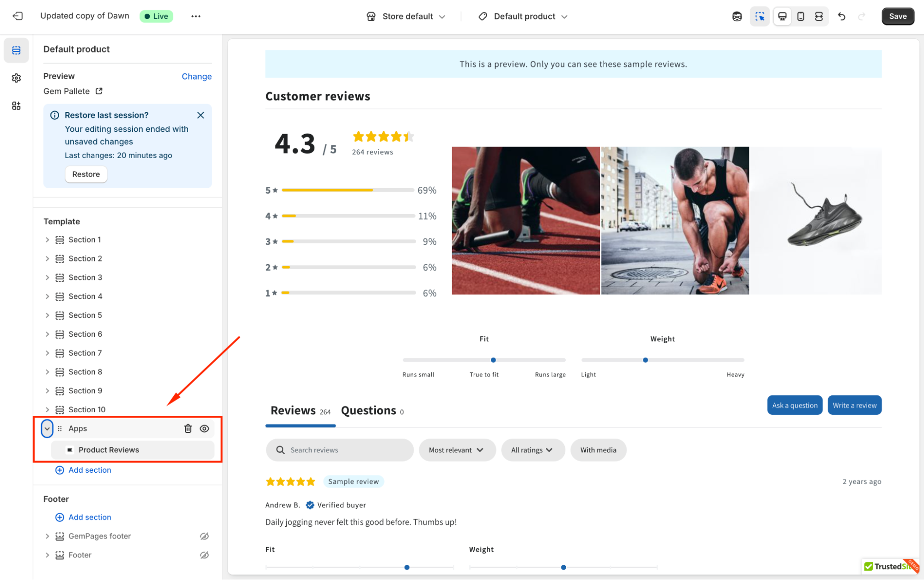Open Theme settings gear in sidebar
Viewport: 924px width, 580px height.
(16, 78)
